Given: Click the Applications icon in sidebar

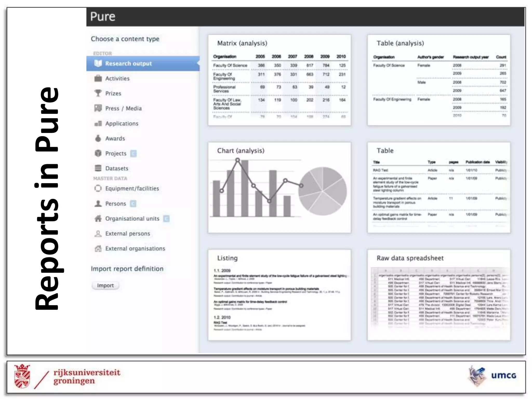Looking at the screenshot, I should 98,123.
